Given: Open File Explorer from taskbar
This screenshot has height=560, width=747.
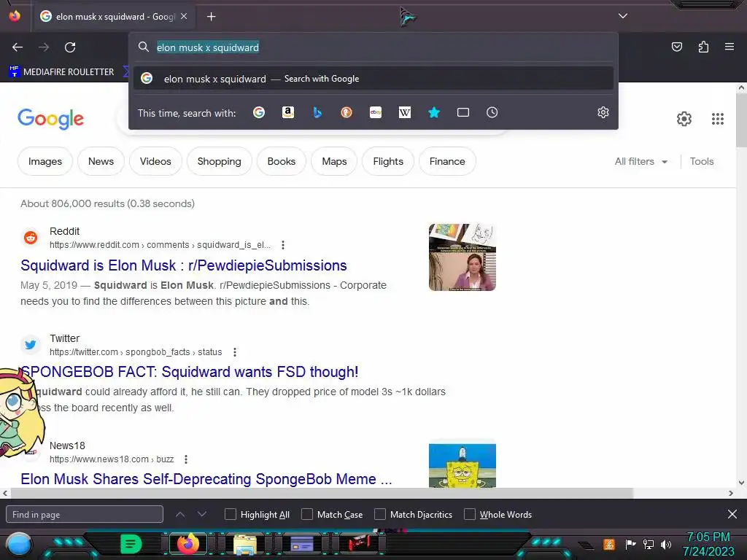Looking at the screenshot, I should tap(245, 544).
